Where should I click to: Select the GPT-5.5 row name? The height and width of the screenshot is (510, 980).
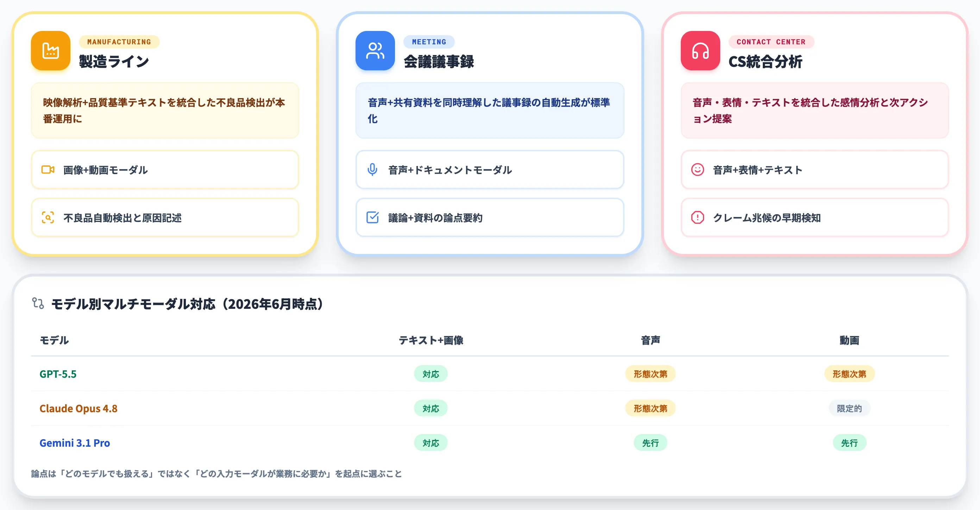click(58, 374)
